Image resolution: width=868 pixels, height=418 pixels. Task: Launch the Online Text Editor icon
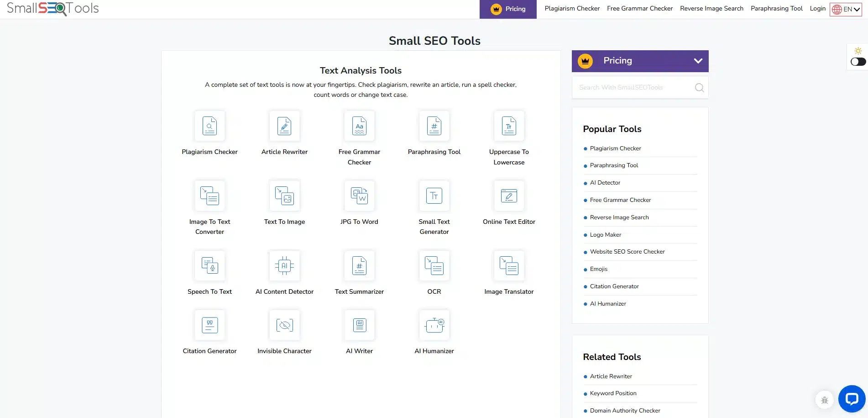point(509,196)
